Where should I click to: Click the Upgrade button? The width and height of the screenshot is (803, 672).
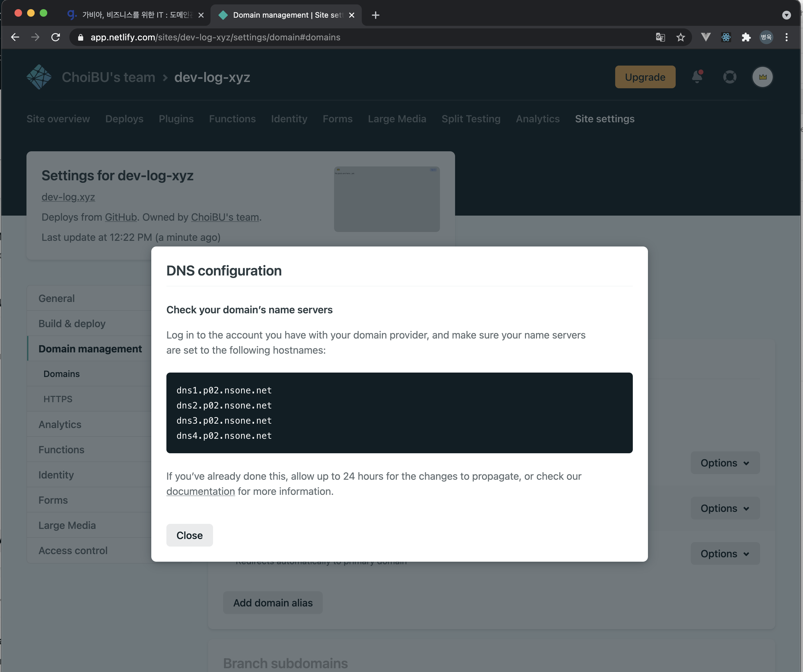645,77
